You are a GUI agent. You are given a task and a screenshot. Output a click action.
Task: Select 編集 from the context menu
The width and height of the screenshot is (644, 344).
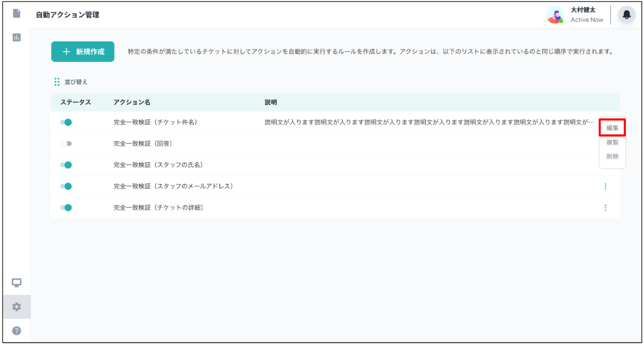(612, 128)
